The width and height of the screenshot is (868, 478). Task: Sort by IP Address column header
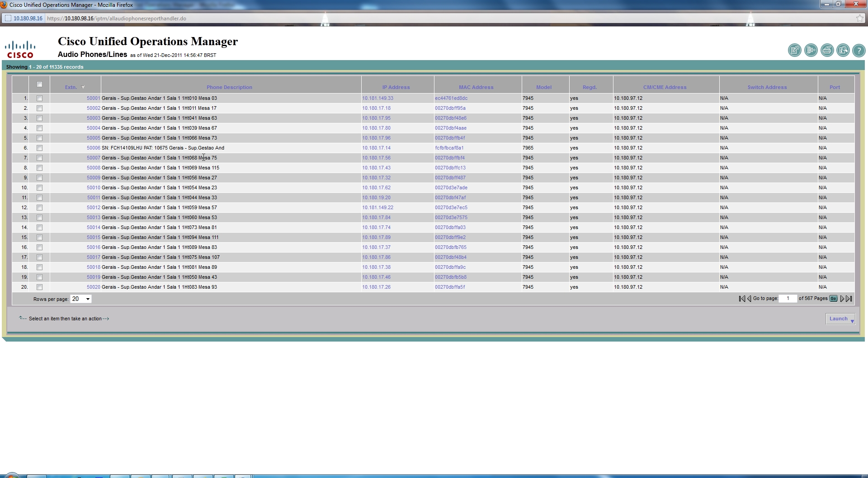pyautogui.click(x=396, y=87)
